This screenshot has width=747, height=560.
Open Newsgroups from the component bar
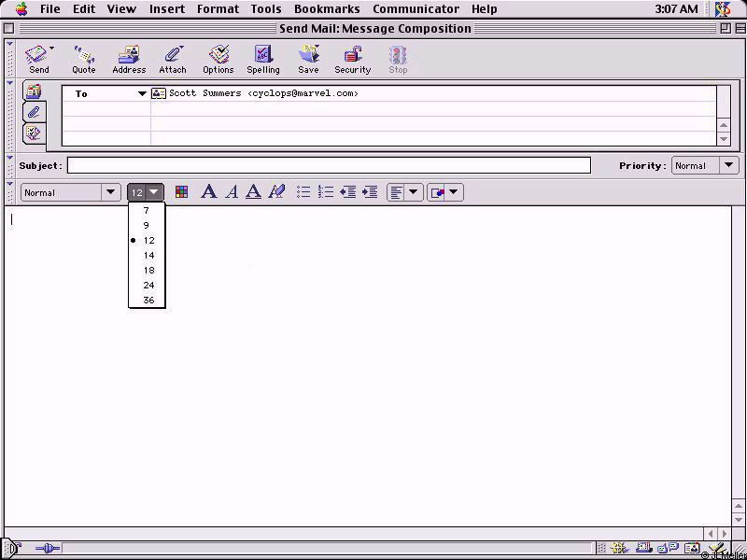(x=669, y=549)
